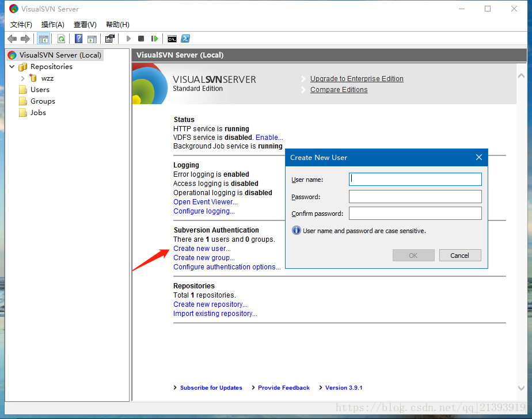This screenshot has width=532, height=419.
Task: Click Import existing repository link
Action: [x=215, y=314]
